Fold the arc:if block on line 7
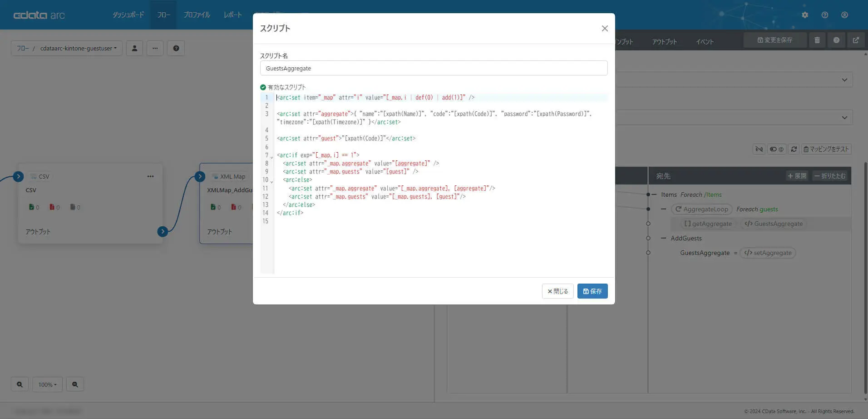The width and height of the screenshot is (868, 419). [272, 157]
